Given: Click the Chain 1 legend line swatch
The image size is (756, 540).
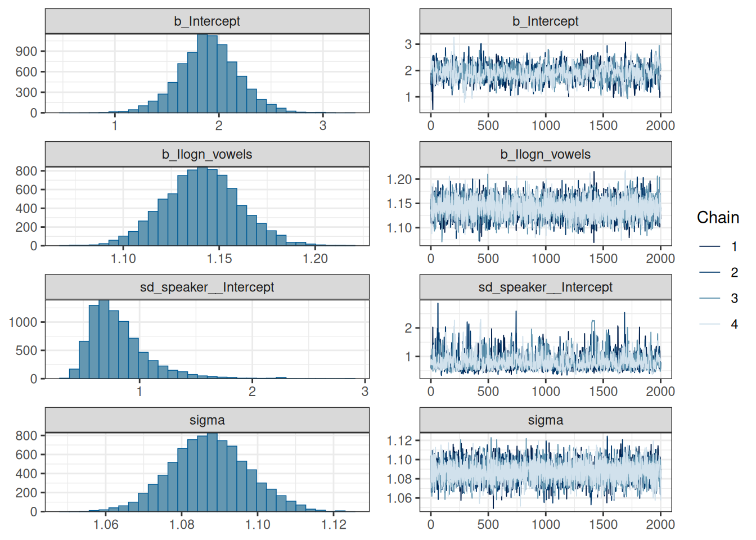Looking at the screenshot, I should pyautogui.click(x=710, y=246).
